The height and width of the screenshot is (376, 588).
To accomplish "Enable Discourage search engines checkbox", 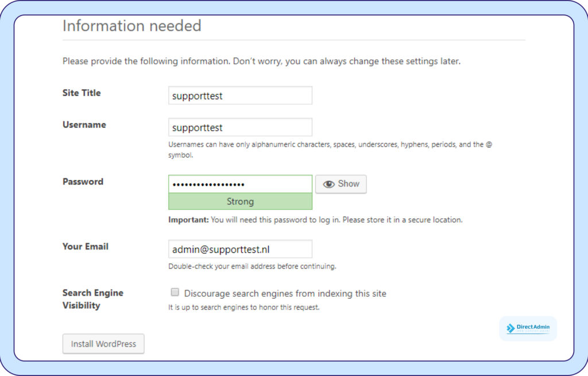I will click(175, 292).
